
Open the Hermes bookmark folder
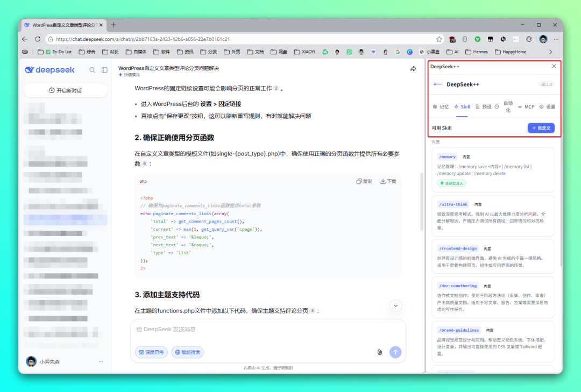pos(477,52)
